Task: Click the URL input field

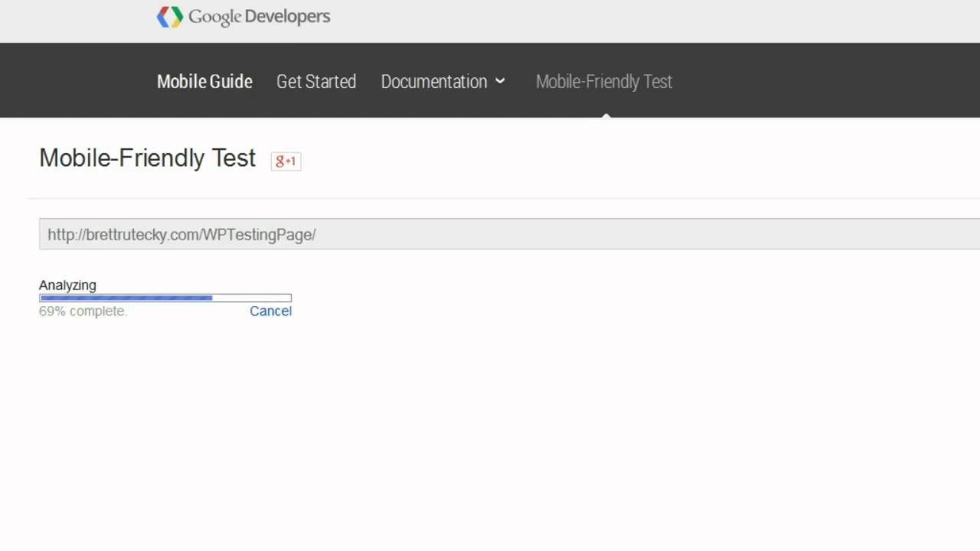Action: pyautogui.click(x=510, y=234)
